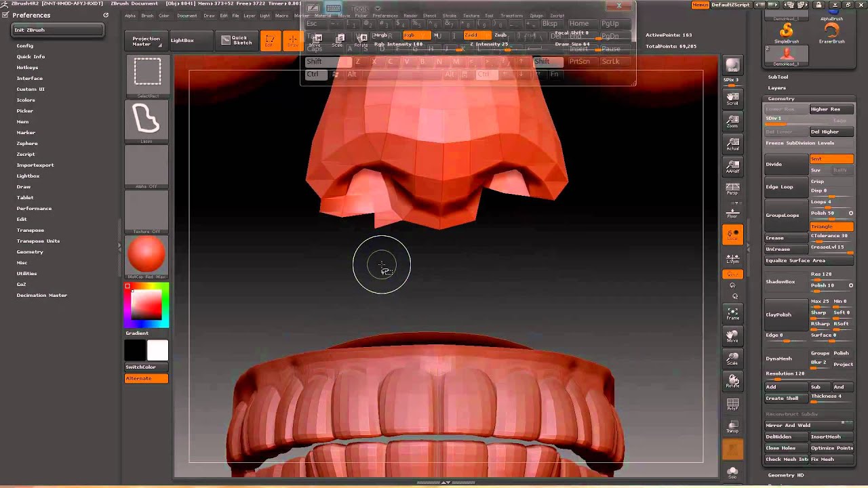Viewport: 868px width, 488px height.
Task: Toggle Solo mode
Action: [732, 472]
